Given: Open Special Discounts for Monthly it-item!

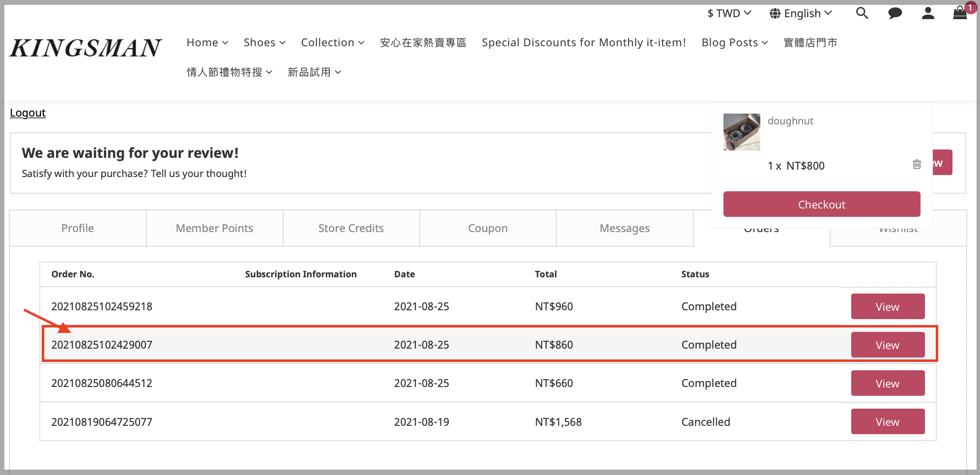Looking at the screenshot, I should coord(584,43).
